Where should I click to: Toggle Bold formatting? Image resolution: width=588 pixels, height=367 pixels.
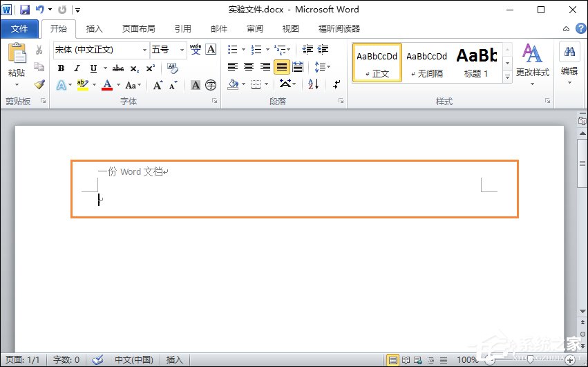[61, 68]
